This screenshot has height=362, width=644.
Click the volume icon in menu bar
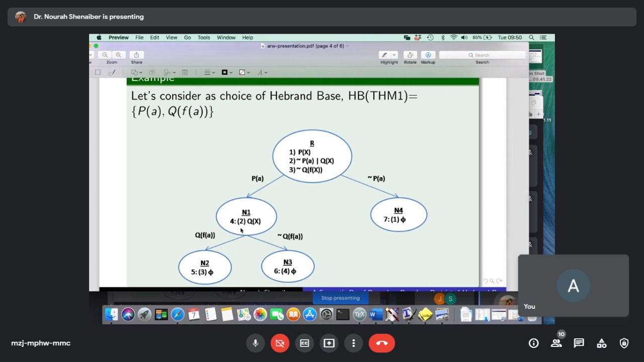[x=464, y=37]
